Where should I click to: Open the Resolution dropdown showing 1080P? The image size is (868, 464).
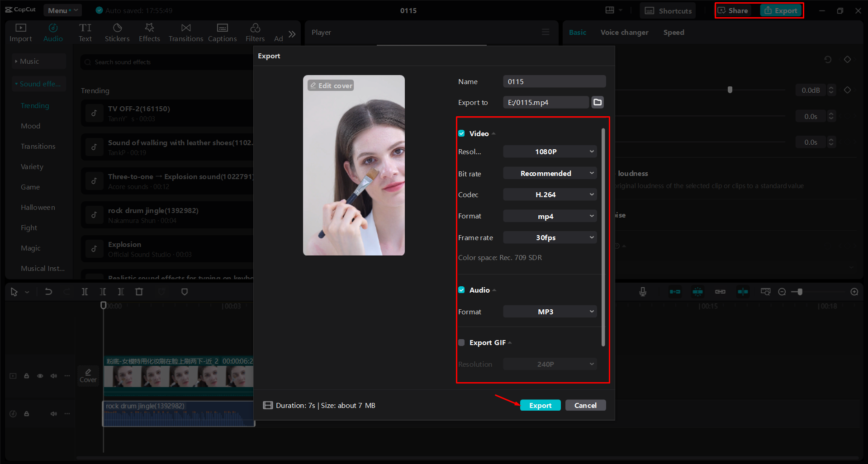pos(550,151)
